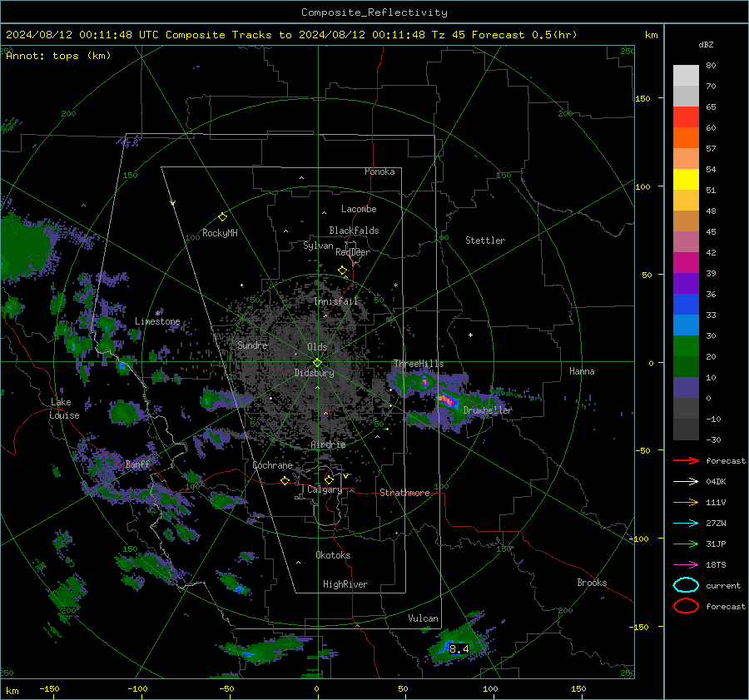The width and height of the screenshot is (749, 700).
Task: Select the 20 dBZ green color swatch
Action: pyautogui.click(x=686, y=346)
